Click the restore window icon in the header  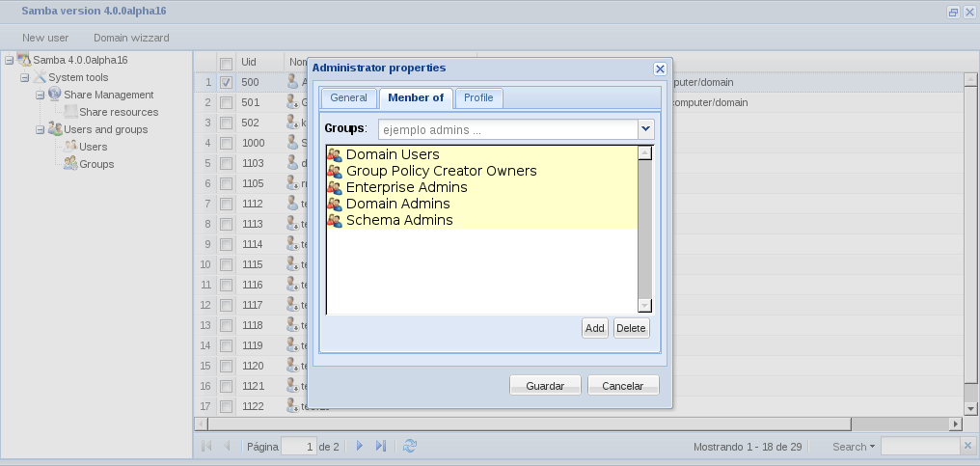[x=953, y=13]
